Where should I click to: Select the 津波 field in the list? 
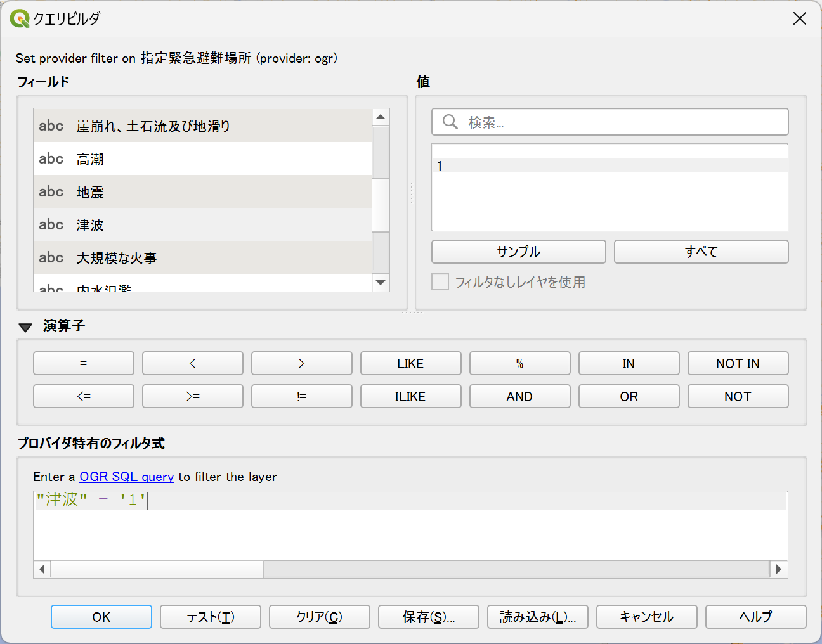[203, 224]
